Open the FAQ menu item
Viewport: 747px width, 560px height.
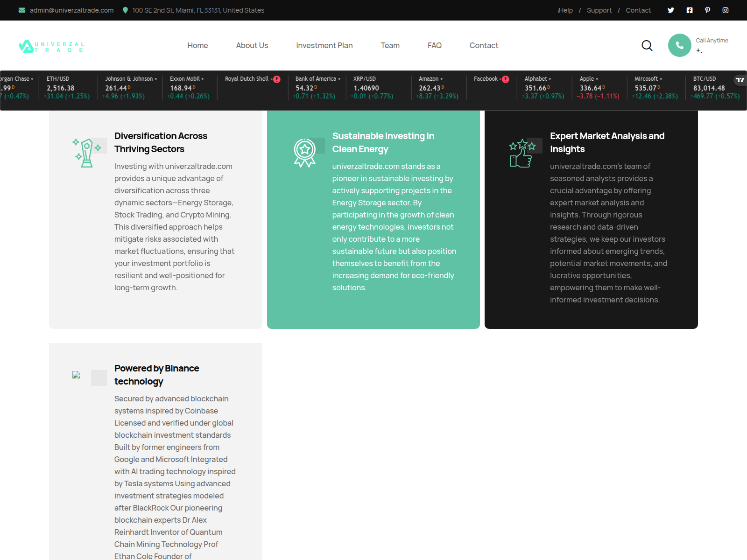(435, 45)
